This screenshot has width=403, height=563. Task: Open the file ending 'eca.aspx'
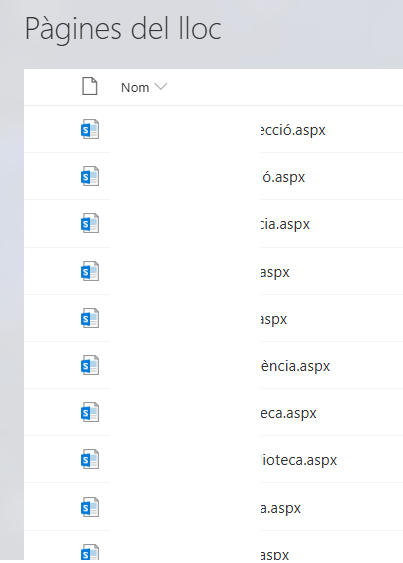288,413
